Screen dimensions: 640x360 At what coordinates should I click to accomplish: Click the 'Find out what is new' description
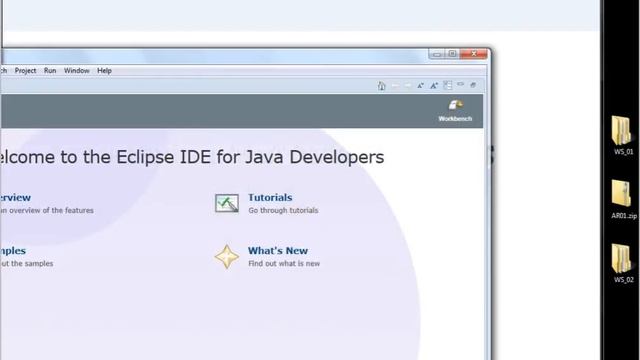click(284, 264)
